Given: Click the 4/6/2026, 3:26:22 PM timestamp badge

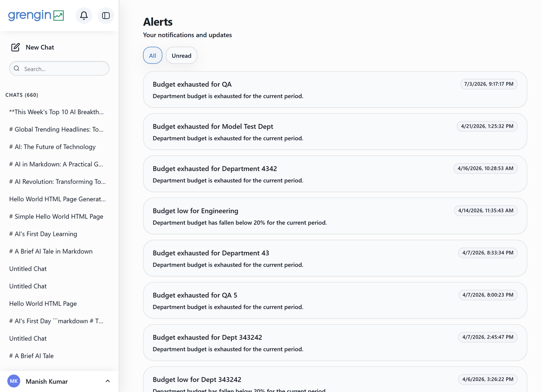Looking at the screenshot, I should click(x=488, y=379).
